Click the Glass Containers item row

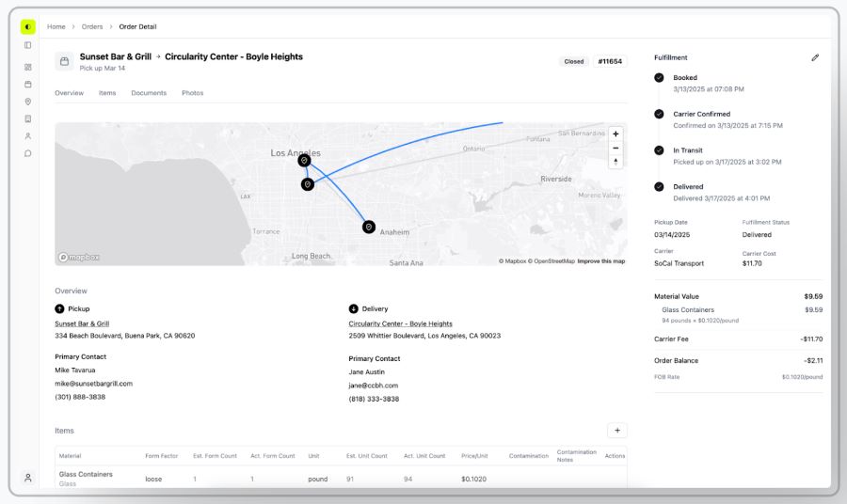[341, 478]
